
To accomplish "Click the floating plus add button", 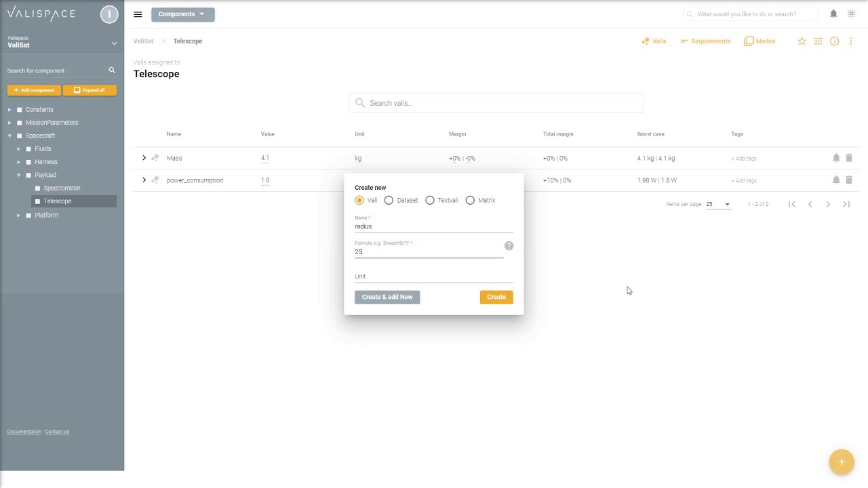I will 841,462.
